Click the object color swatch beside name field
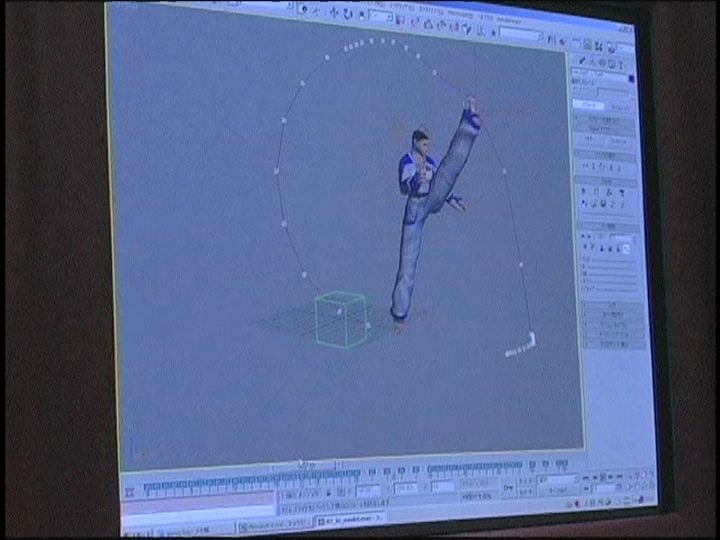 click(x=632, y=79)
